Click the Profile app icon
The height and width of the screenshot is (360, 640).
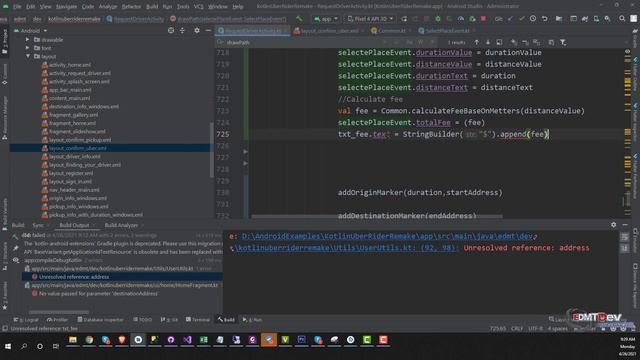[460, 19]
